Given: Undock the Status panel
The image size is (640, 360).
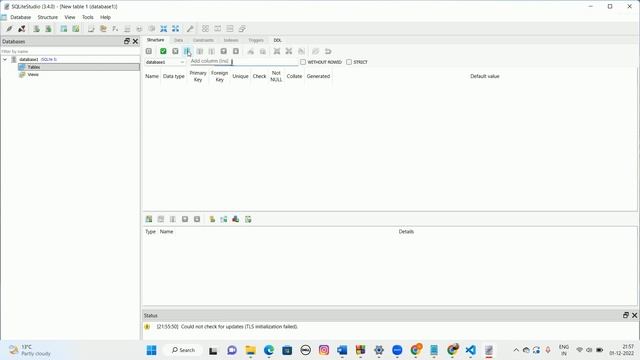Looking at the screenshot, I should pyautogui.click(x=626, y=315).
